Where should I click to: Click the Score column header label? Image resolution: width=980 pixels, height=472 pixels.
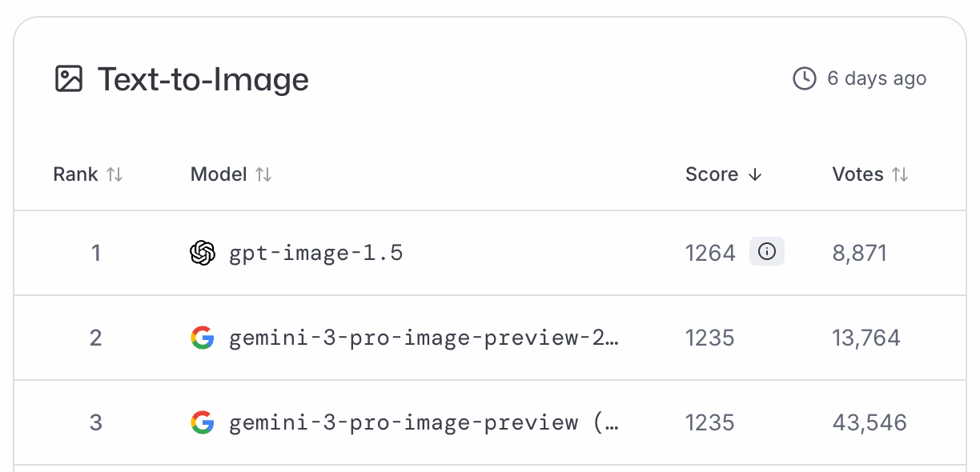(x=711, y=174)
